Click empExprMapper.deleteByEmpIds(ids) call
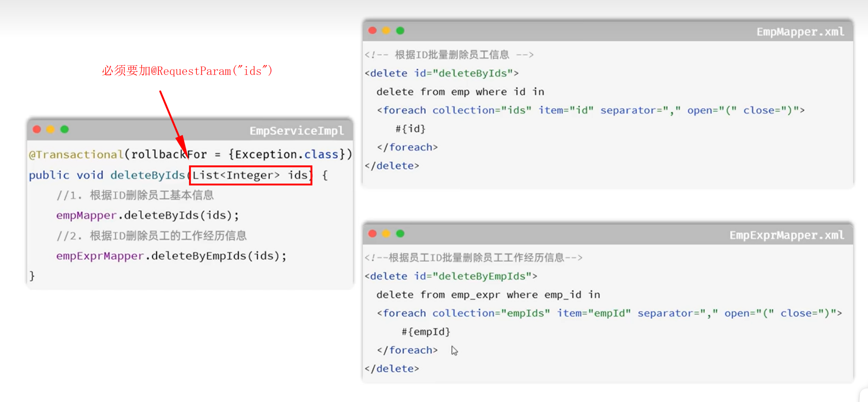This screenshot has width=868, height=402. tap(171, 256)
